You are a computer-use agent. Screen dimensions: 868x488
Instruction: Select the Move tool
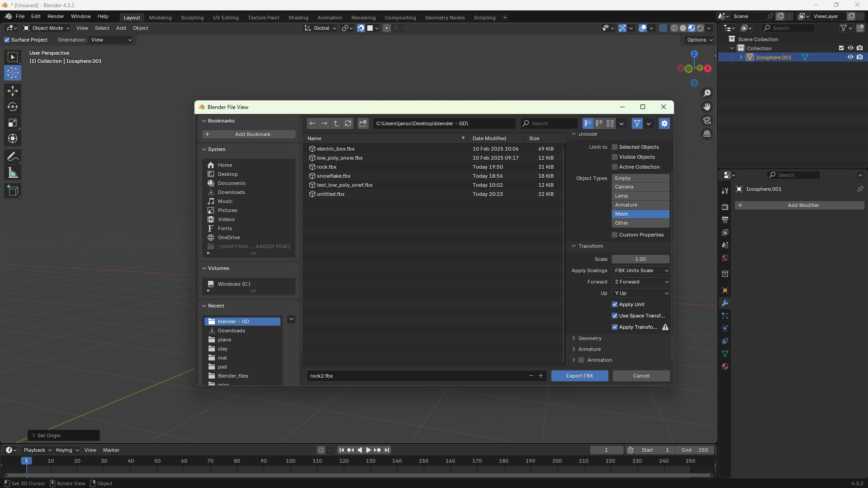[13, 91]
